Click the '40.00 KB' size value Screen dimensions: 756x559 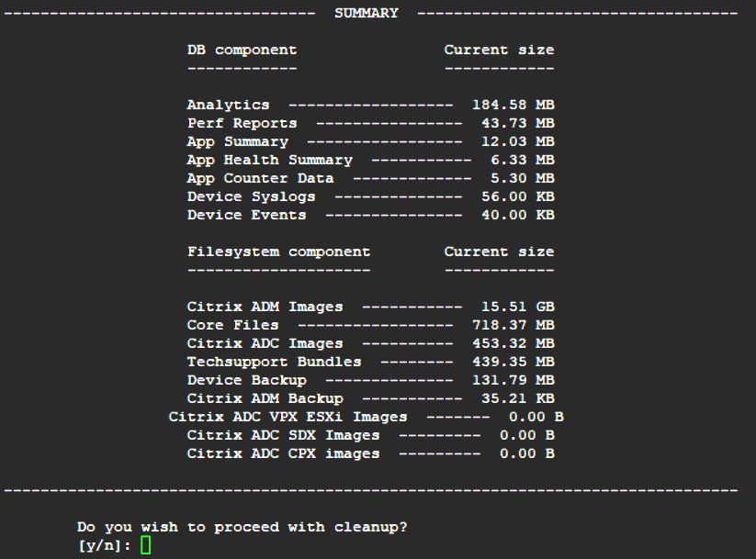pyautogui.click(x=518, y=215)
